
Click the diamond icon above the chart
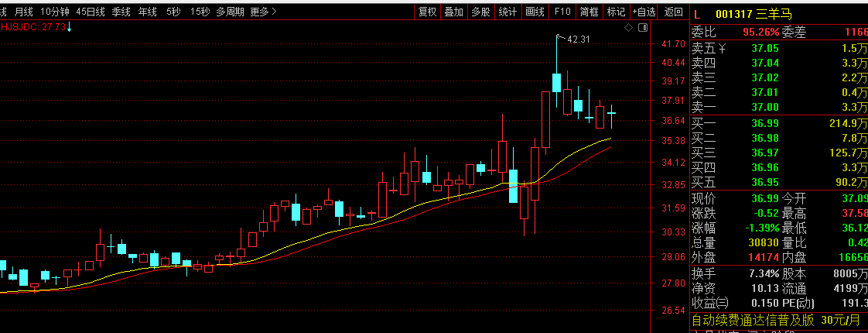[x=628, y=27]
